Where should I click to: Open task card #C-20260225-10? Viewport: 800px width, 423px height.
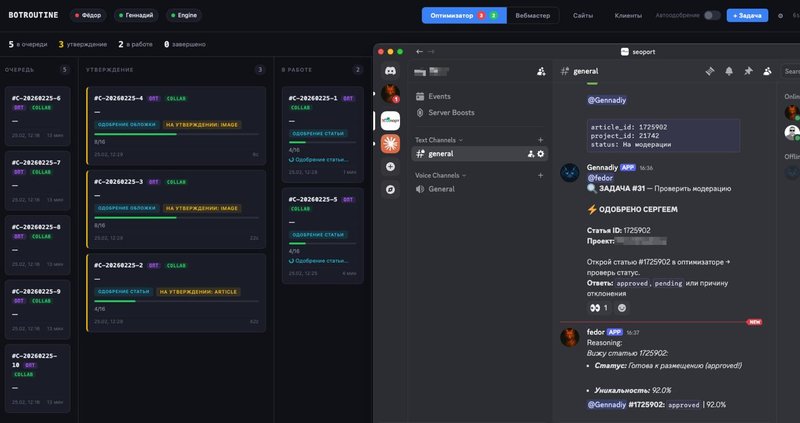point(37,378)
